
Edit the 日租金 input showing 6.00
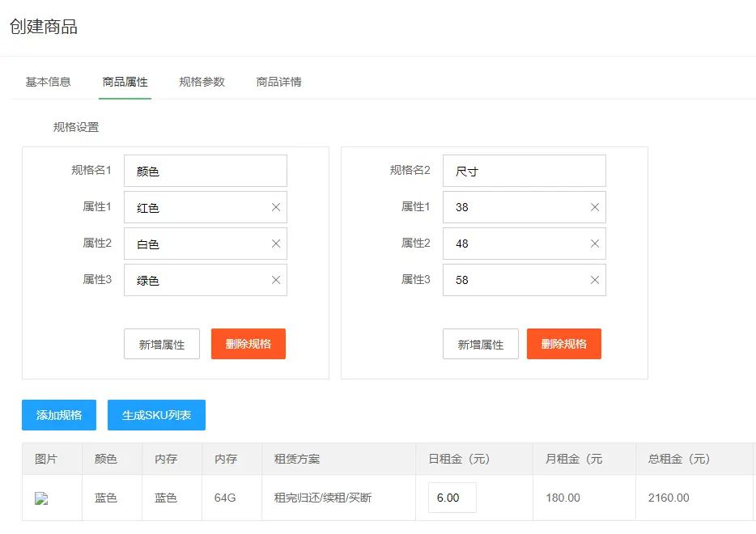[x=452, y=498]
